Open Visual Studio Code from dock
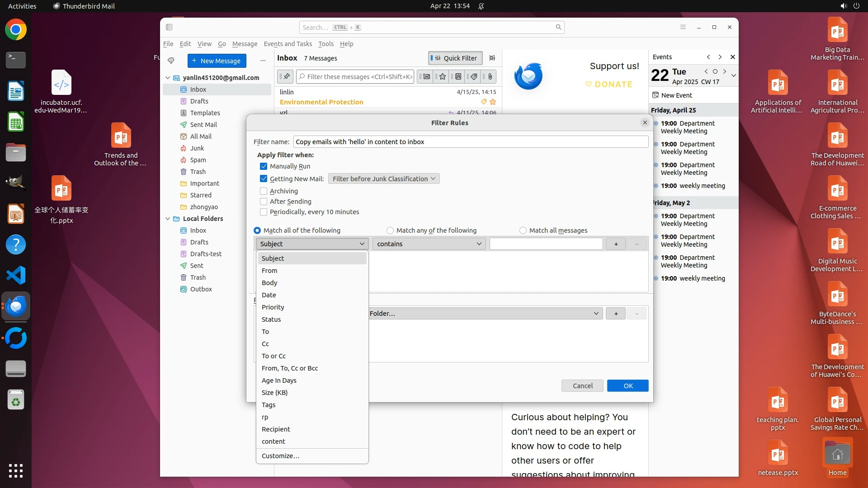 tap(16, 275)
